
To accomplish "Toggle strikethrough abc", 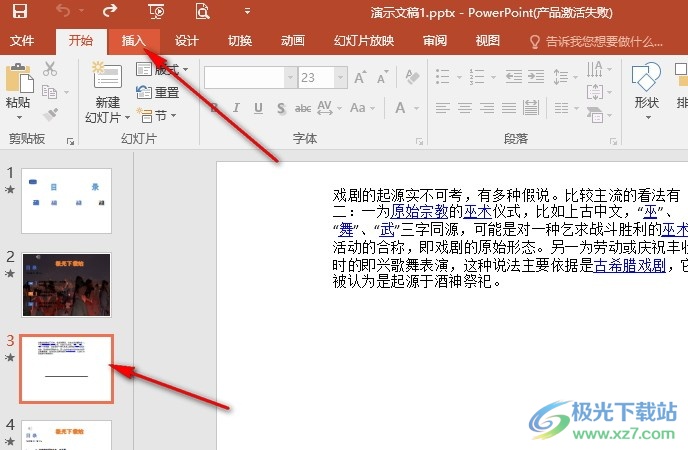I will 303,107.
